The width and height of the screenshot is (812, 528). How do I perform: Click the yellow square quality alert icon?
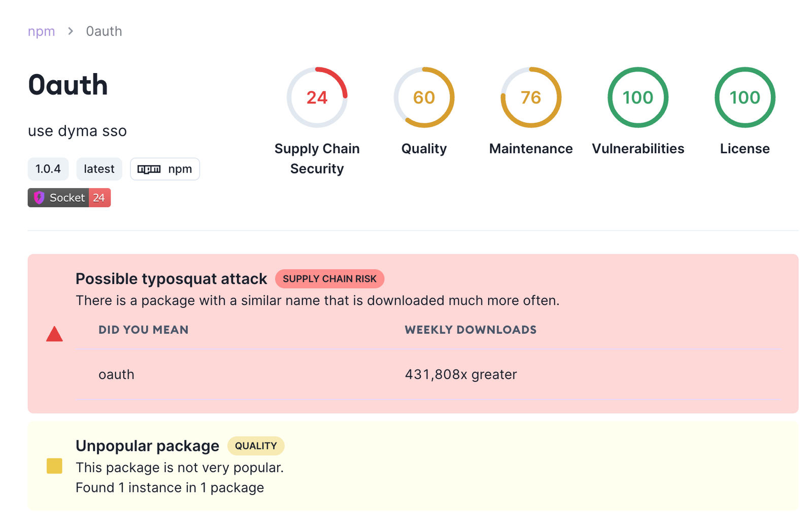click(54, 466)
